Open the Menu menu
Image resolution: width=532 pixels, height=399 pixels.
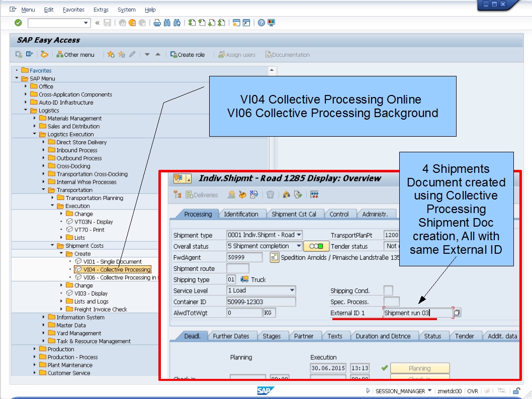[28, 10]
